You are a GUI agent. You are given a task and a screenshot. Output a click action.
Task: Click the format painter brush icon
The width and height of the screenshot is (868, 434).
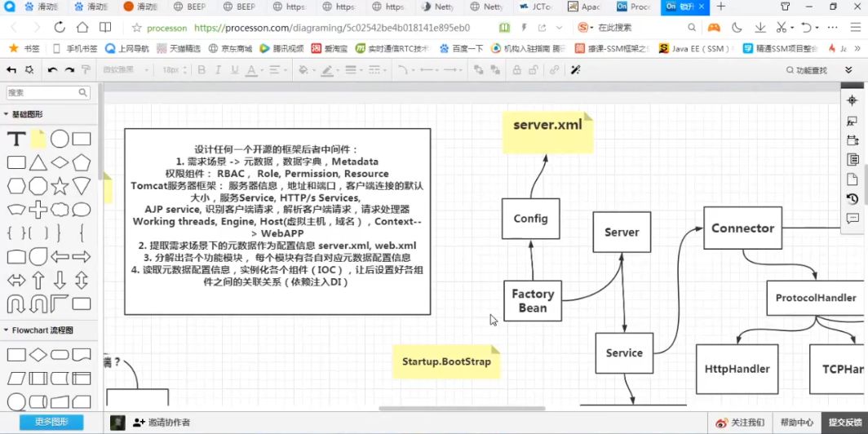(x=86, y=70)
